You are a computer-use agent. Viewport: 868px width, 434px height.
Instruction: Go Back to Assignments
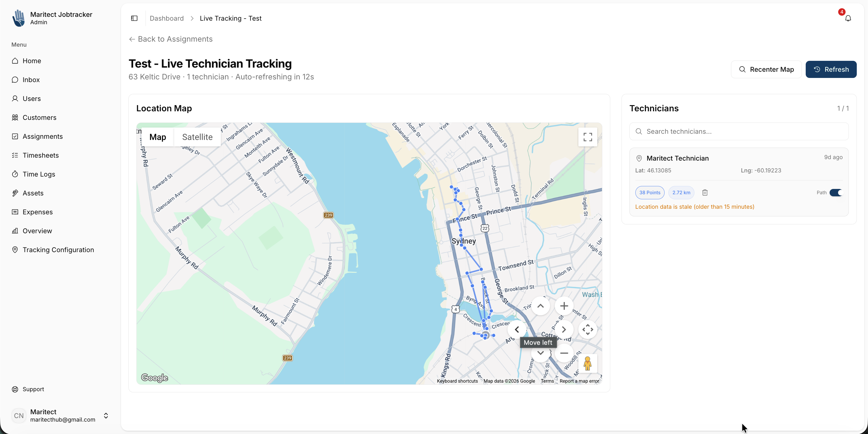coord(171,39)
